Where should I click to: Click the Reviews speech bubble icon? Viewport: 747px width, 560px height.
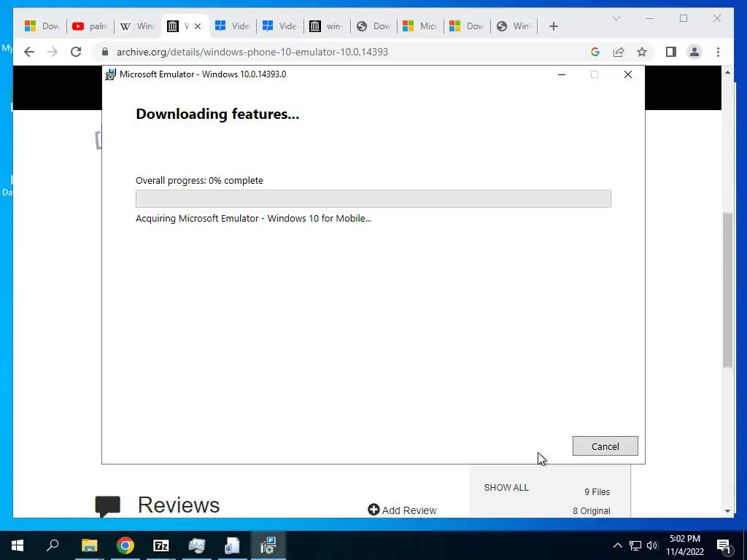[108, 506]
